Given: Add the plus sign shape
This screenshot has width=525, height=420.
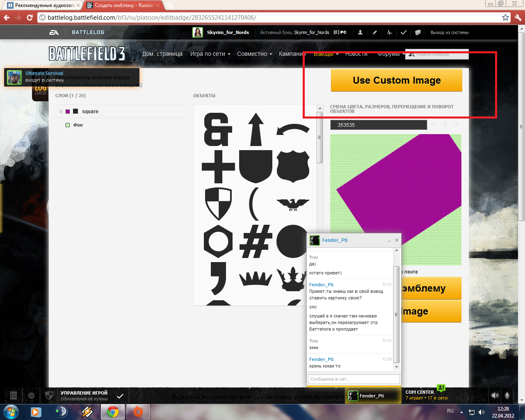Looking at the screenshot, I should point(218,167).
